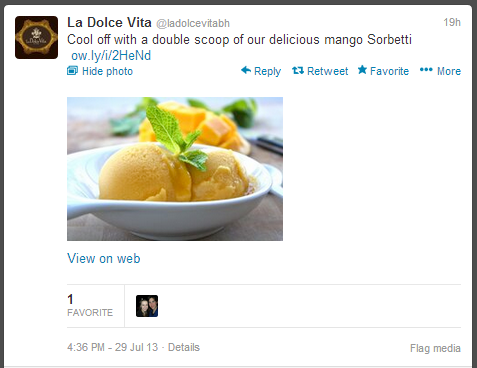Click the Retweet text label
This screenshot has width=477, height=368.
pos(327,71)
